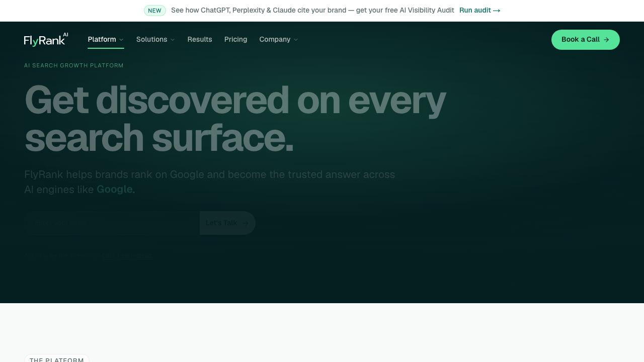Click the banner text about AI Visibility Audit
Screen dimensions: 644x362
pos(312,10)
